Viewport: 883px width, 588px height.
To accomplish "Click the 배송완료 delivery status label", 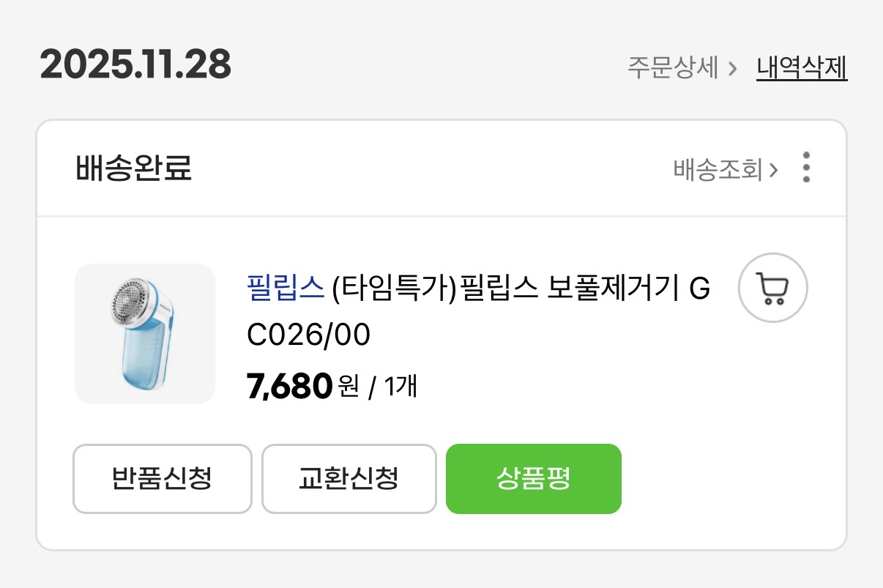I will (x=133, y=168).
